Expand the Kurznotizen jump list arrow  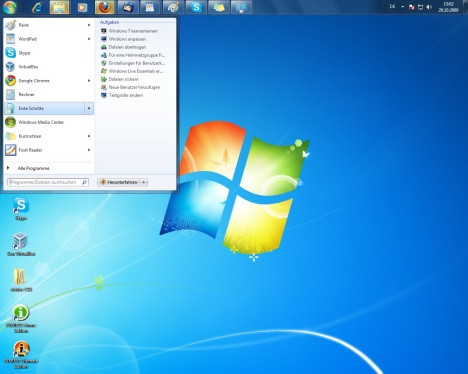click(89, 136)
